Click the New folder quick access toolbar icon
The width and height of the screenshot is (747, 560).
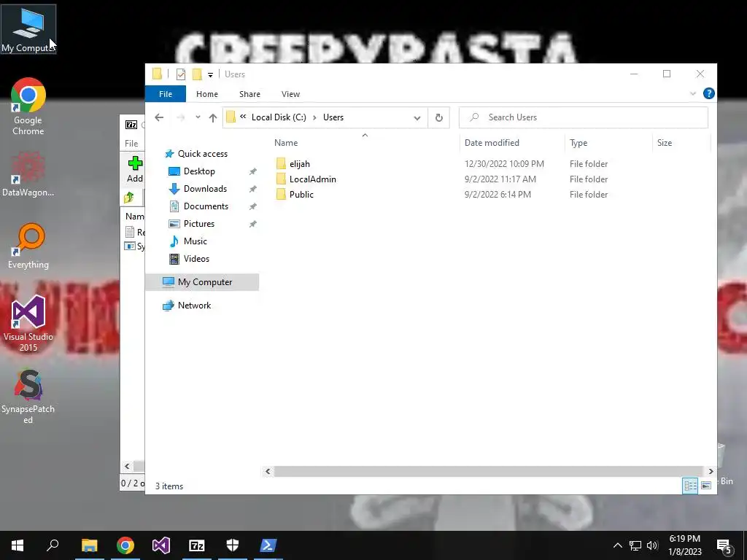[197, 74]
